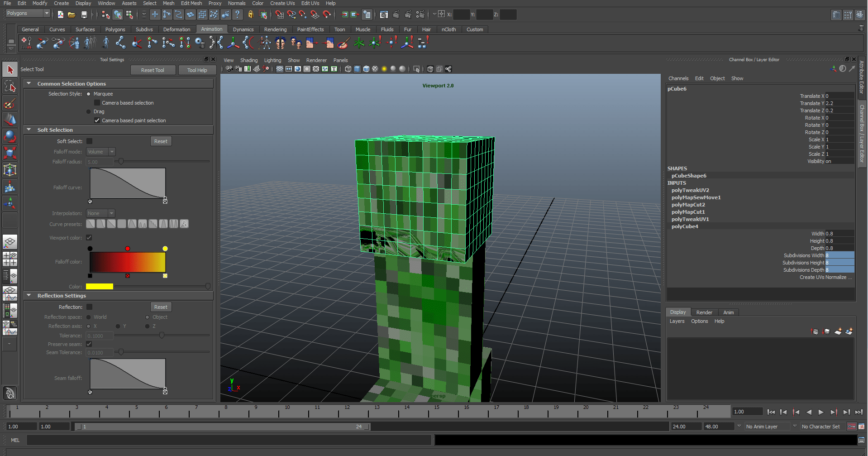Click the Open Scene folder icon
868x456 pixels.
[x=72, y=14]
